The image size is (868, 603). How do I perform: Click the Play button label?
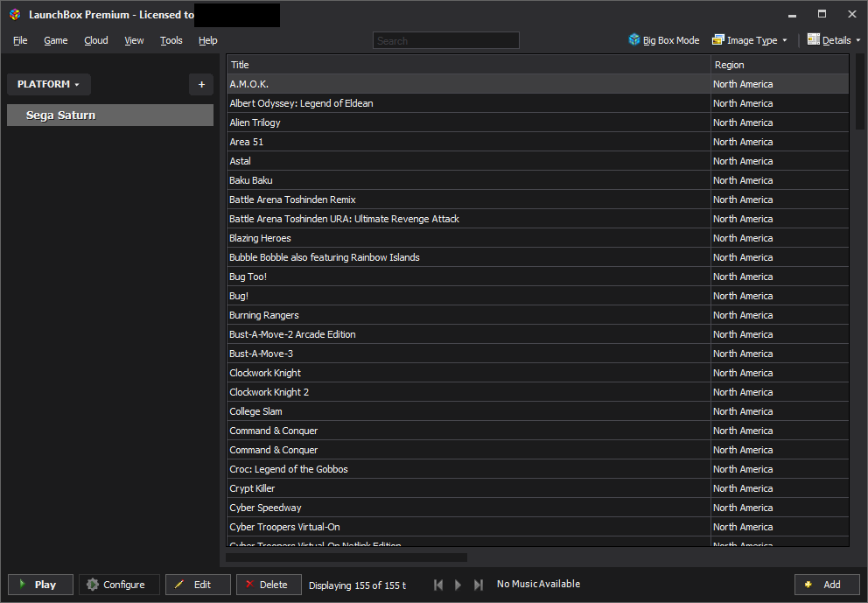[45, 585]
